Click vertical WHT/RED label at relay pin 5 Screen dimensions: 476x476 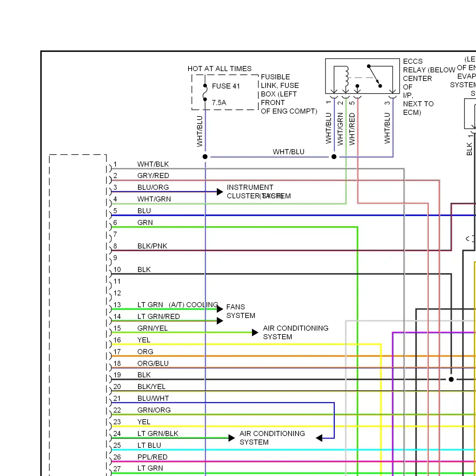[352, 129]
